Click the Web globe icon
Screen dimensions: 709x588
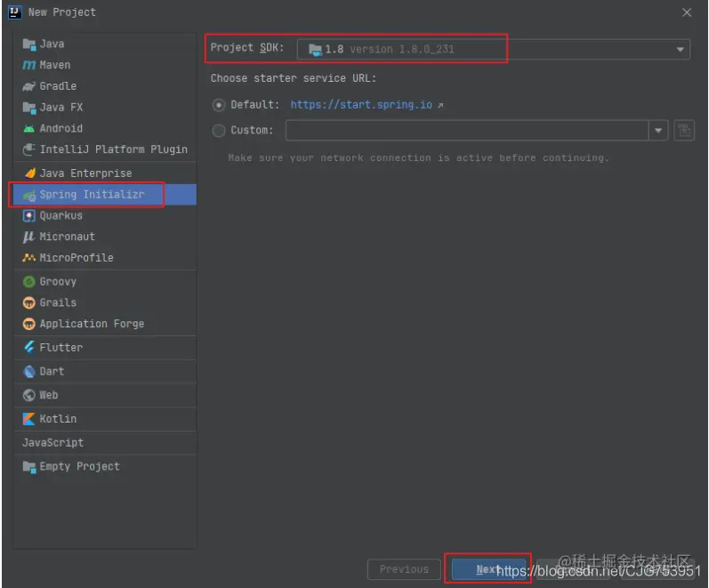tap(29, 395)
